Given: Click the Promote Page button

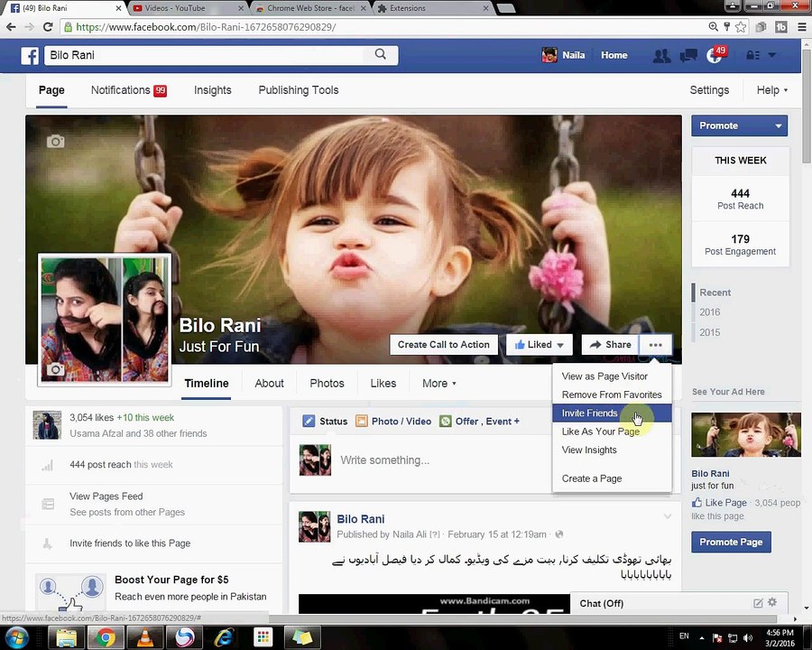Looking at the screenshot, I should 731,543.
